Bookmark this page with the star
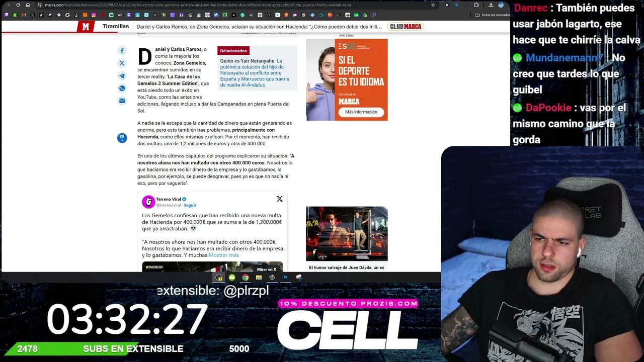Screen dimensions: 644x362 [x=433, y=5]
